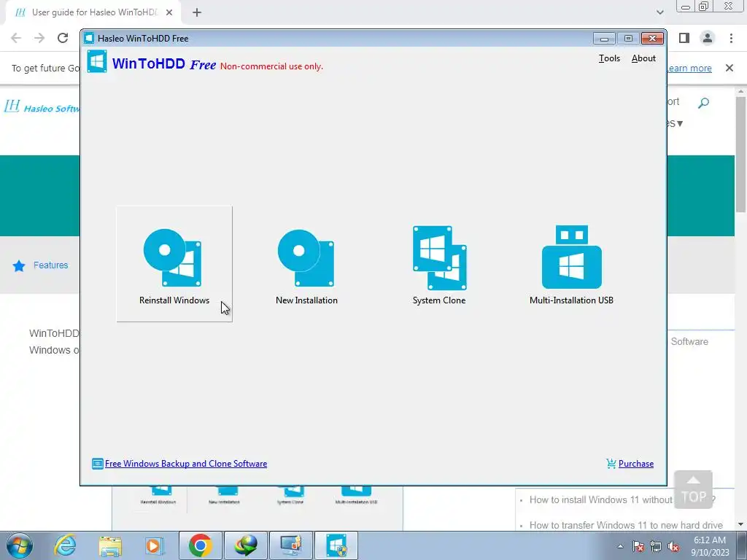Click the shopping cart icon beside Purchase
The height and width of the screenshot is (560, 747).
click(611, 463)
